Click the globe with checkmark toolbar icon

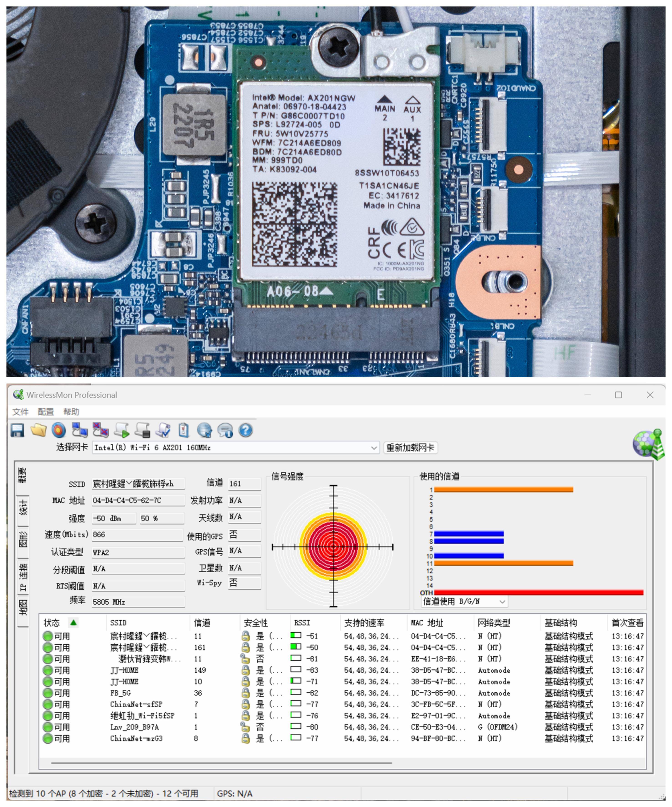pos(205,430)
